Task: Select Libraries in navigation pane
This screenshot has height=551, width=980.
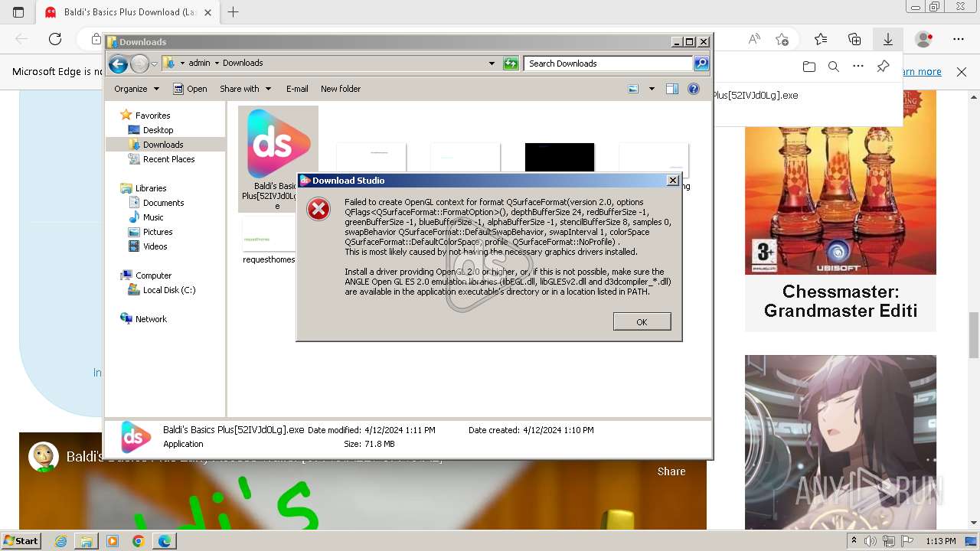Action: pos(151,188)
